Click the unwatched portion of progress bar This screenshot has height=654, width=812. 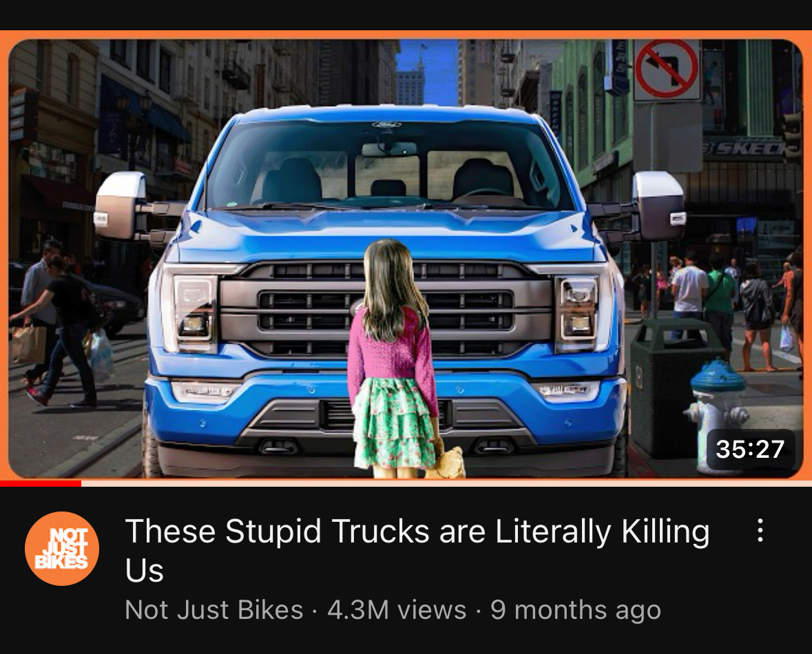tap(446, 484)
